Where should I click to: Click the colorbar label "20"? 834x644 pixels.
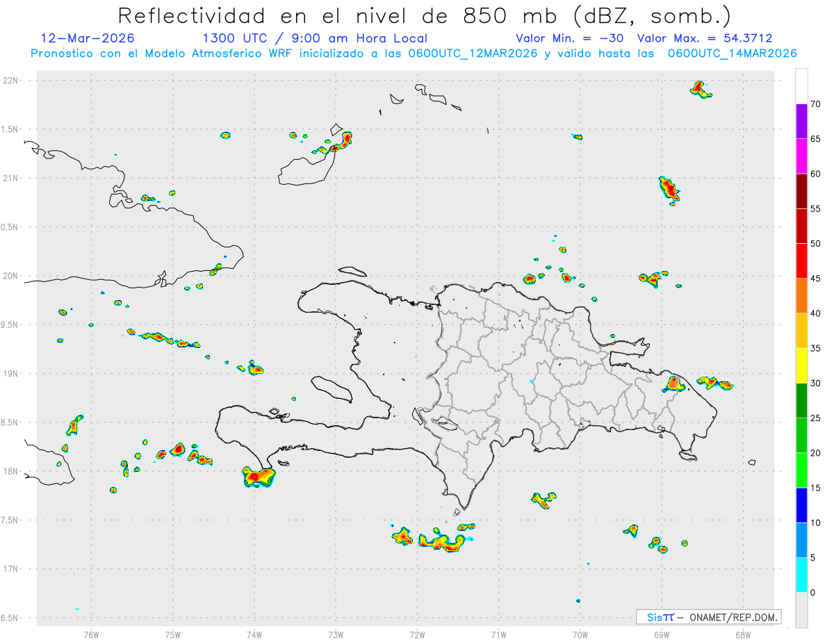click(815, 453)
